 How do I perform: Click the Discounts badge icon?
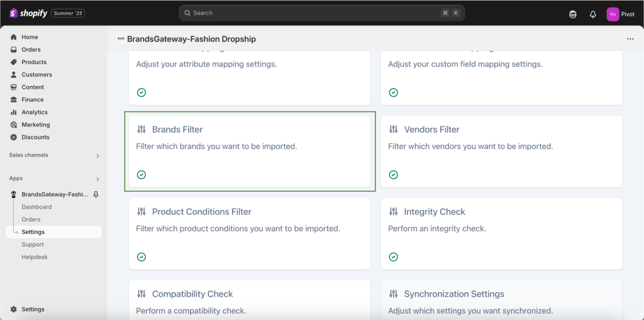(x=14, y=137)
